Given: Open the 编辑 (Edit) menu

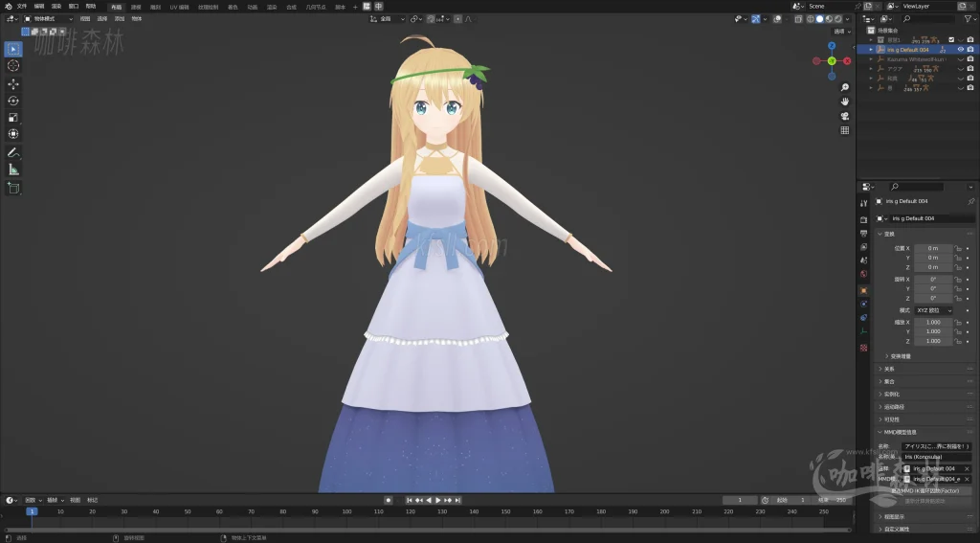Looking at the screenshot, I should point(38,7).
